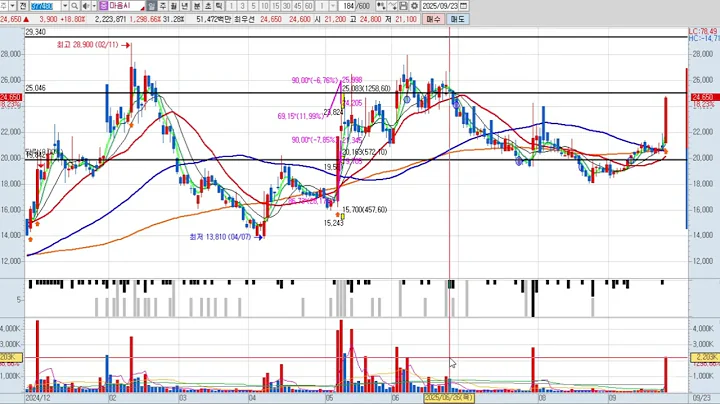
Task: Expand the stock code history dropdown
Action: click(x=65, y=6)
